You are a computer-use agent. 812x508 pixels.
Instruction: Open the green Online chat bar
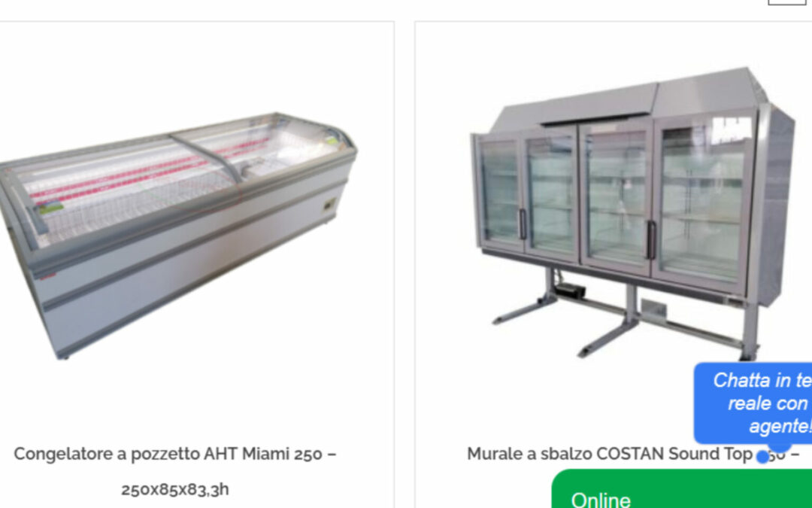point(681,489)
